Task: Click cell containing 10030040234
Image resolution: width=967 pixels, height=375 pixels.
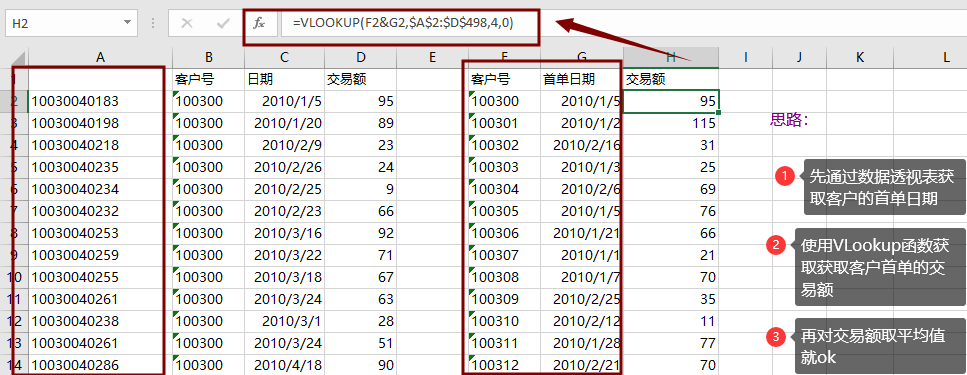Action: tap(100, 189)
